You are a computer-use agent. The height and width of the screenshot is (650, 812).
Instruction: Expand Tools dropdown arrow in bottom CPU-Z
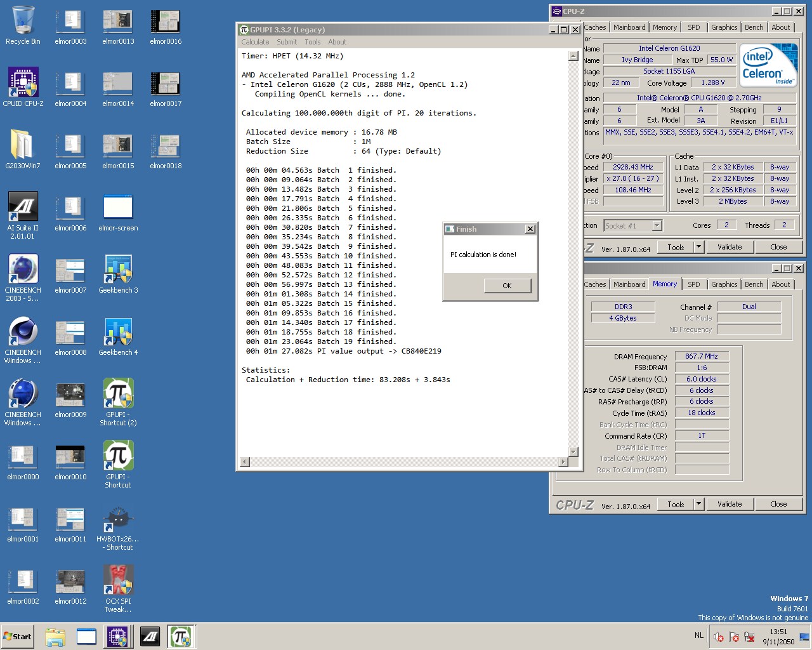coord(699,504)
